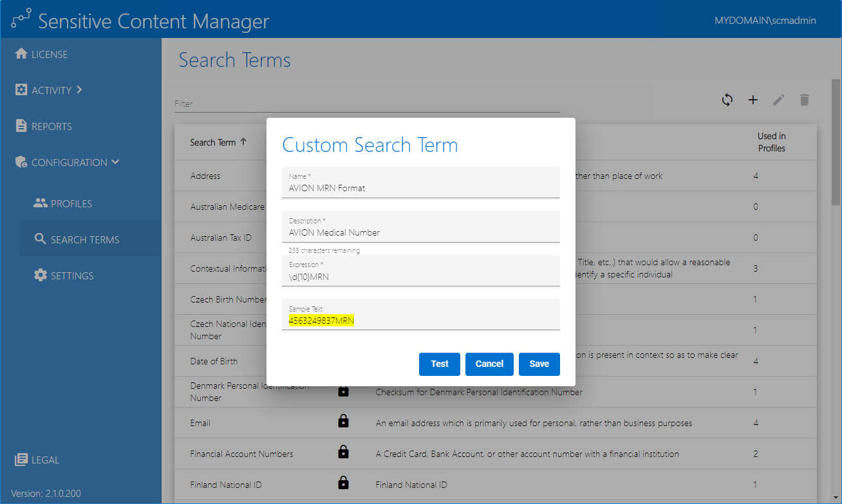Viewport: 842px width, 504px height.
Task: Click the Profiles people icon
Action: pyautogui.click(x=41, y=203)
